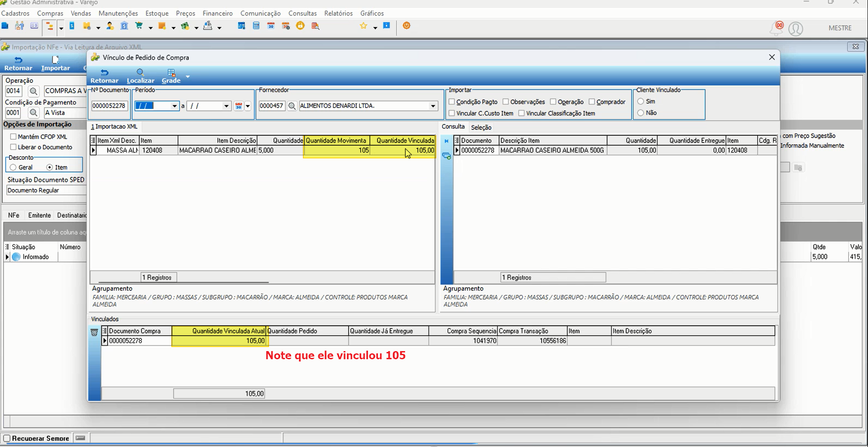Click the Importar icon in background window
This screenshot has height=447, width=868.
(56, 60)
